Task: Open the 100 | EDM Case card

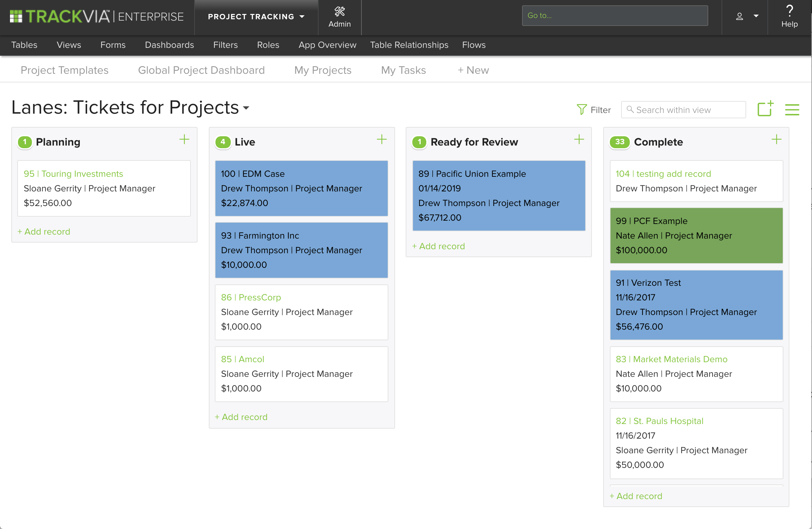Action: (x=302, y=188)
